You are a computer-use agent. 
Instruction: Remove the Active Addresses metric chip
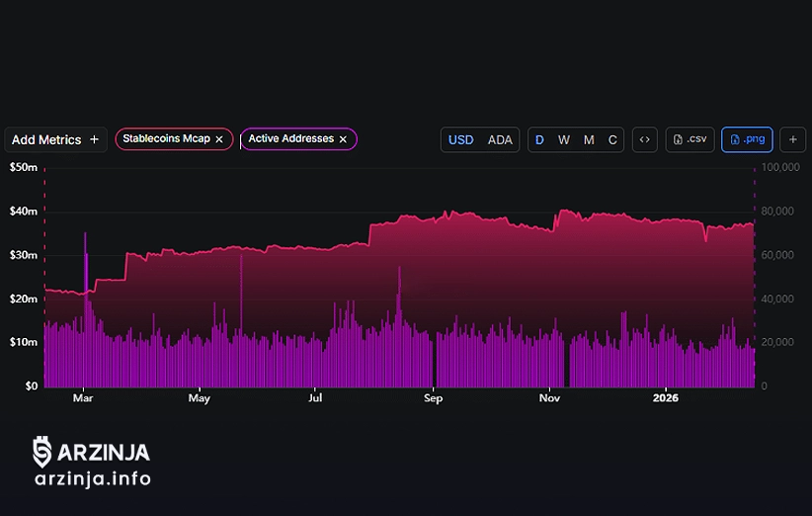click(x=343, y=139)
